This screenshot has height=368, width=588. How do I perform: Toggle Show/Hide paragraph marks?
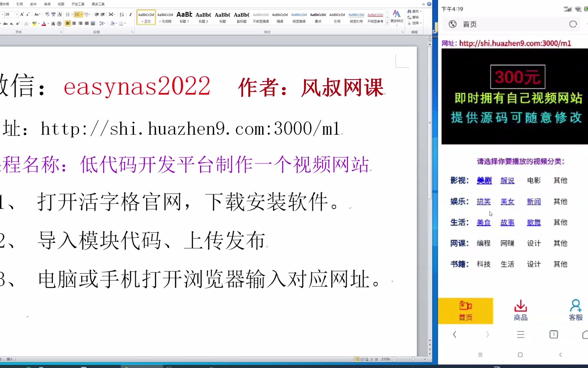pyautogui.click(x=130, y=15)
